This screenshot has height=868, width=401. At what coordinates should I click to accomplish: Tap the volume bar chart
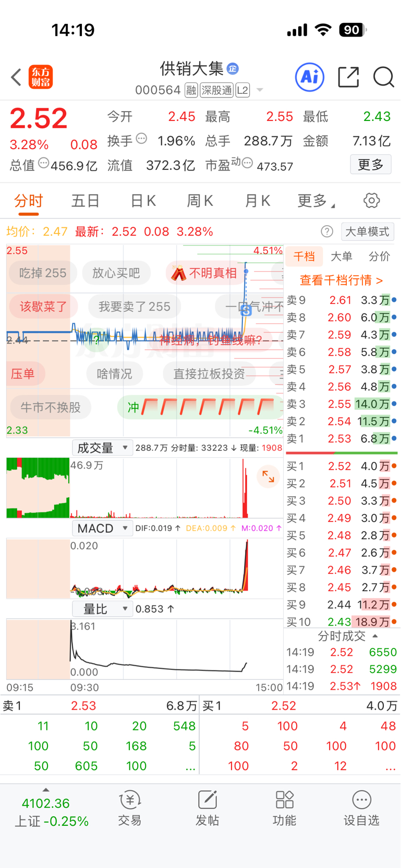tap(145, 487)
